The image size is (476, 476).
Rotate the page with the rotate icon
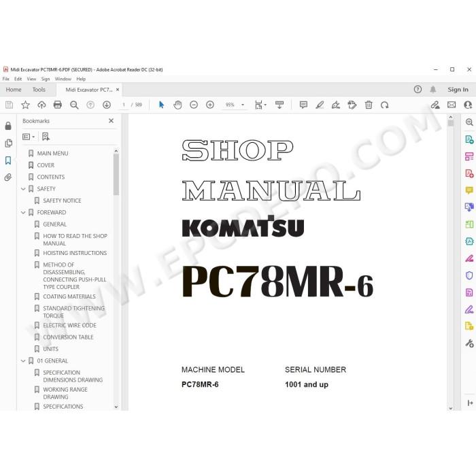pos(385,105)
